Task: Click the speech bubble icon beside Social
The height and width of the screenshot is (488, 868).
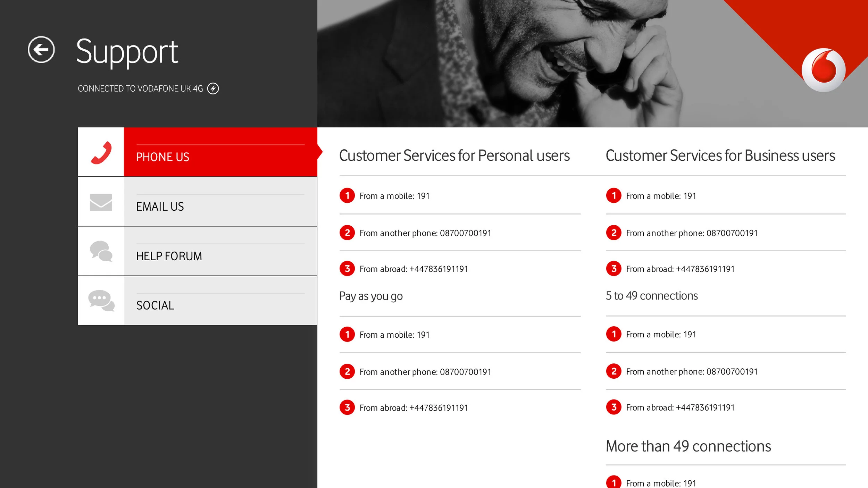Action: (101, 301)
